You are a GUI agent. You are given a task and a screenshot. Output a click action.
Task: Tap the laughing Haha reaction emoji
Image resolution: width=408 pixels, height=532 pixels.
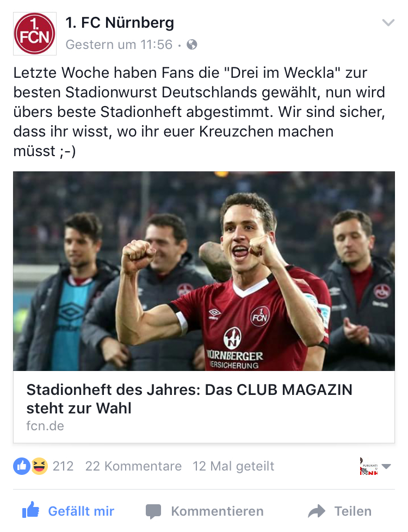tap(39, 466)
